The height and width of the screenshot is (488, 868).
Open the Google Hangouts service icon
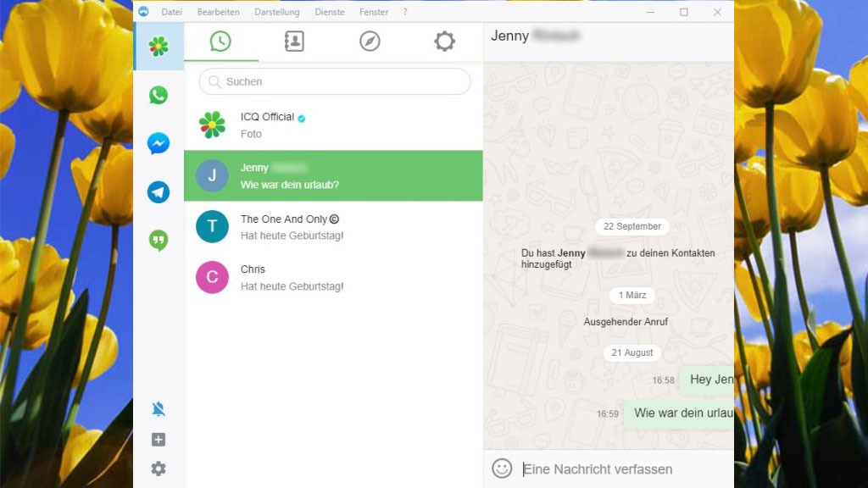pos(159,241)
